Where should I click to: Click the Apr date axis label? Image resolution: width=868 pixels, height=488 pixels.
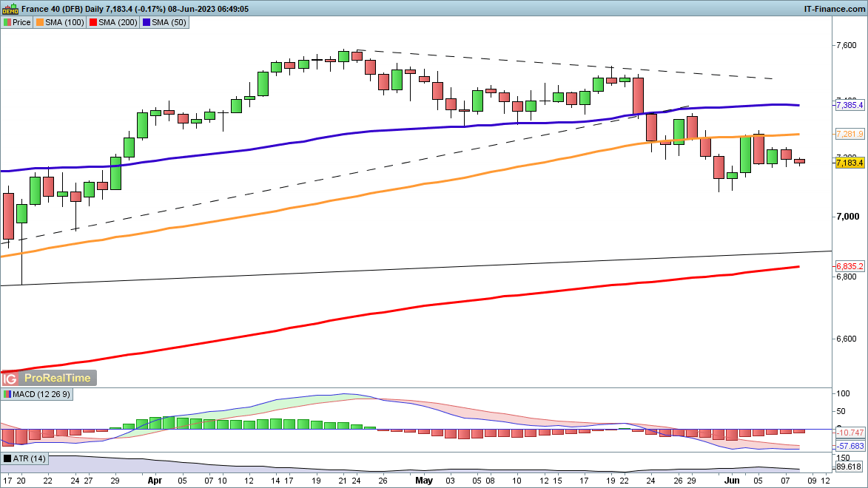155,481
